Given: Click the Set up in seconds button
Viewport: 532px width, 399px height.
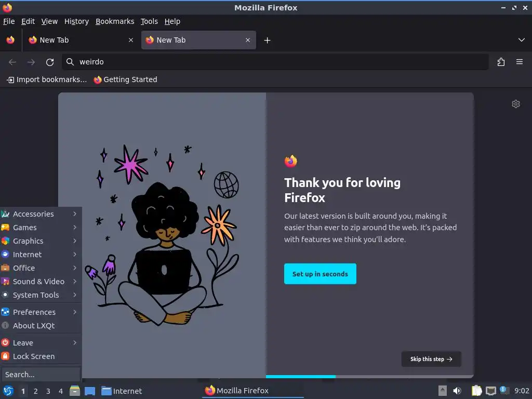Looking at the screenshot, I should [320, 274].
